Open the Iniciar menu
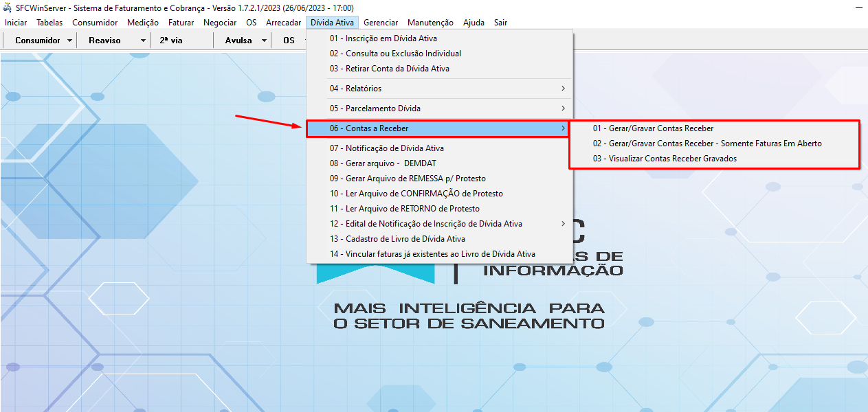The height and width of the screenshot is (412, 868). point(15,22)
